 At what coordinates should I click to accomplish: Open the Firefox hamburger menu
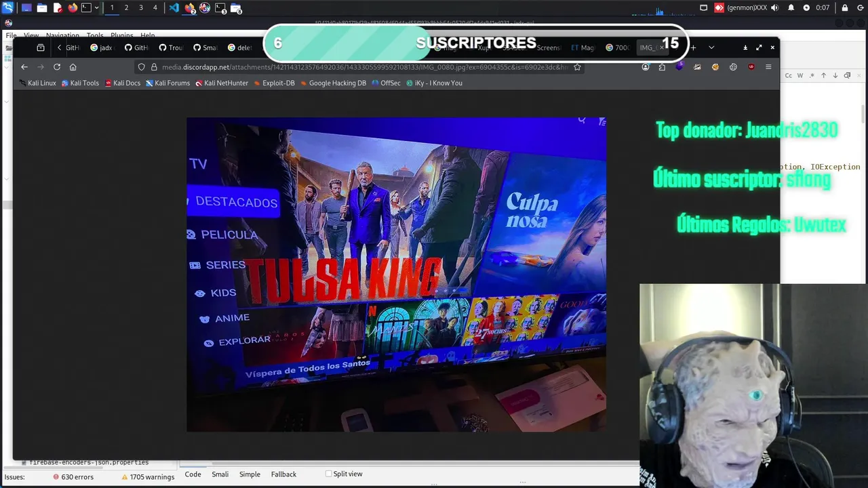click(x=768, y=67)
